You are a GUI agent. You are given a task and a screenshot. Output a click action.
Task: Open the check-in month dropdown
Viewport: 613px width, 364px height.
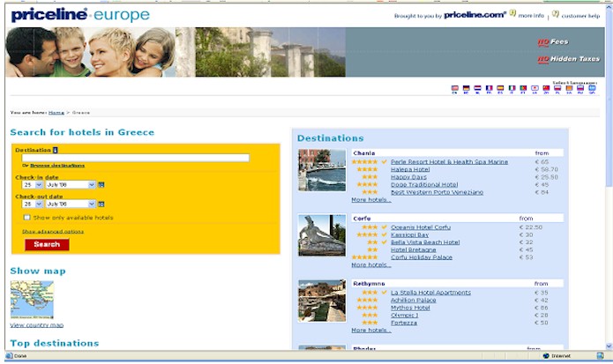tap(71, 185)
